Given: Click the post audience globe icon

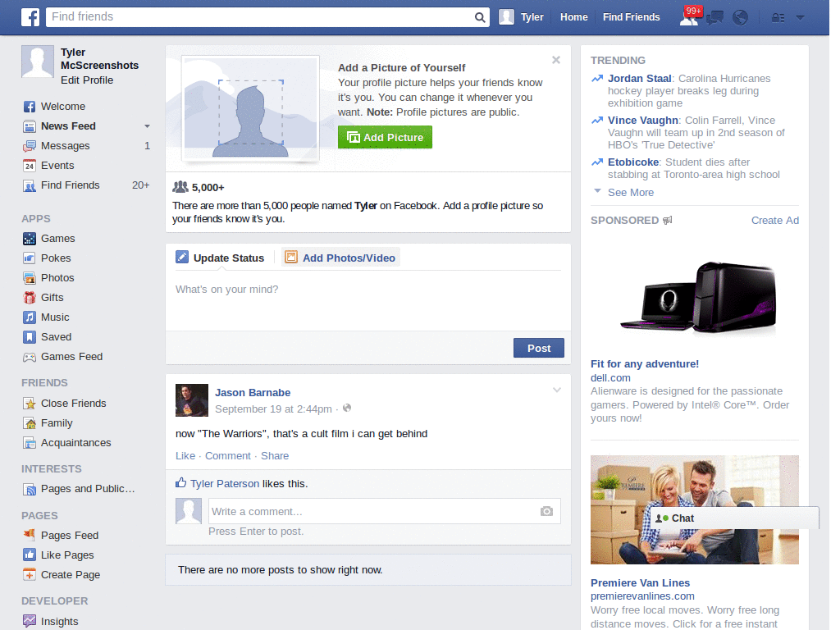Looking at the screenshot, I should (x=347, y=409).
